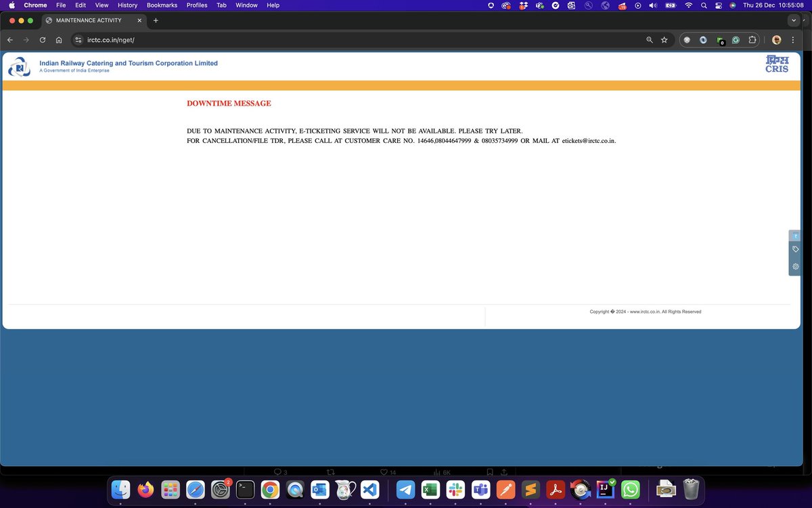Select the MAINTENANCE ACTIVITY tab
Viewport: 812px width, 508px height.
pos(93,20)
